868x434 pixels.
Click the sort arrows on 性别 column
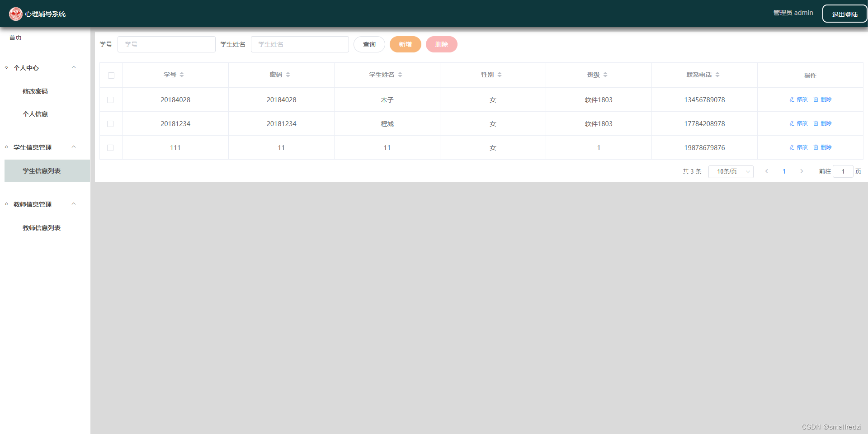coord(500,75)
